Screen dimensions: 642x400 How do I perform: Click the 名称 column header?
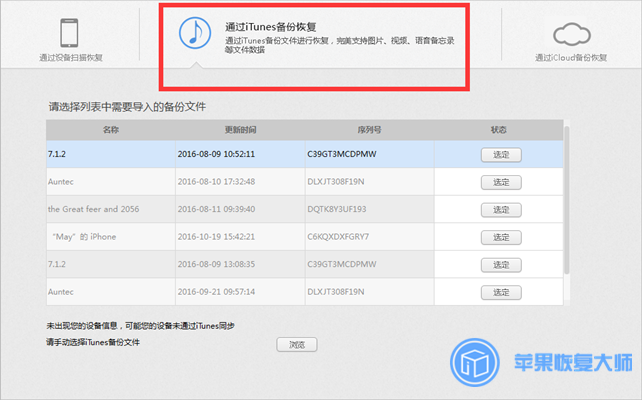click(x=111, y=130)
